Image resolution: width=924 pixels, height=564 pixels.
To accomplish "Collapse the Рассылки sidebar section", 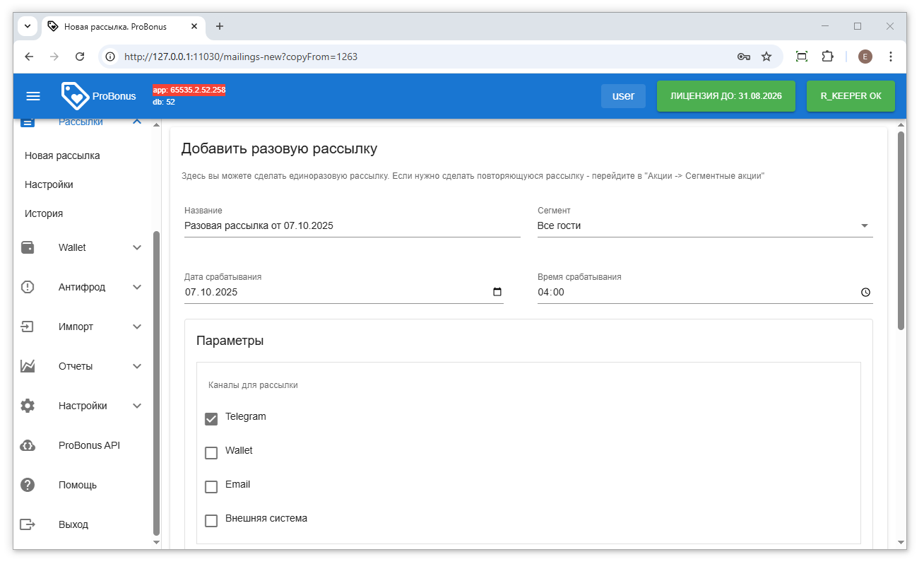I will [137, 122].
